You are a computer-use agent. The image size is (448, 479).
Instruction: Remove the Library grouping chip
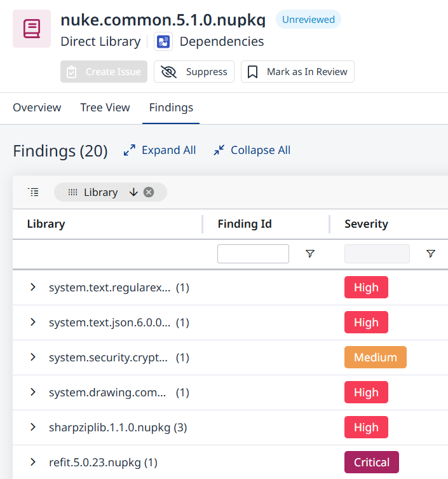point(149,192)
